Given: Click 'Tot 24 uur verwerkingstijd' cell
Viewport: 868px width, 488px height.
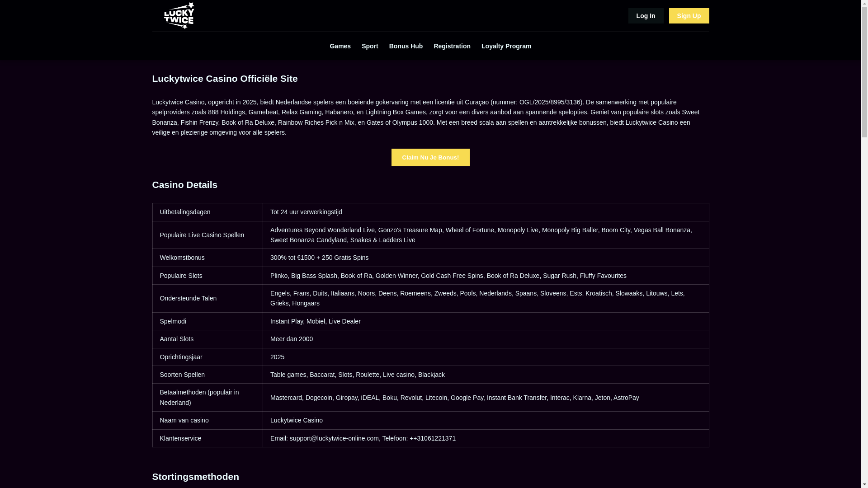Looking at the screenshot, I should point(486,212).
